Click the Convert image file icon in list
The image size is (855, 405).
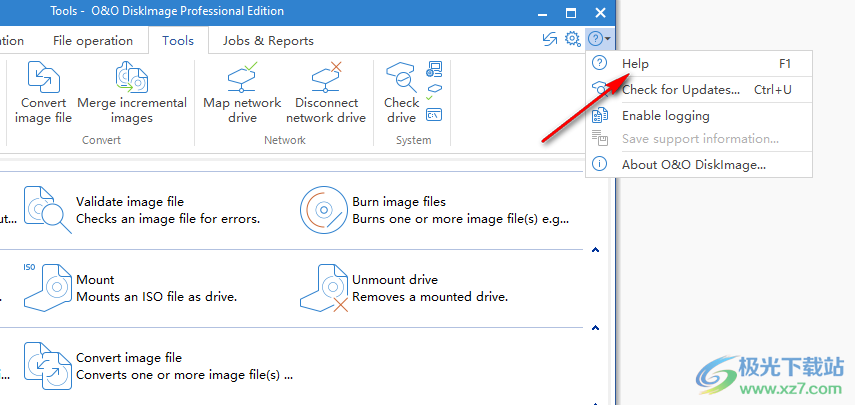[x=47, y=366]
